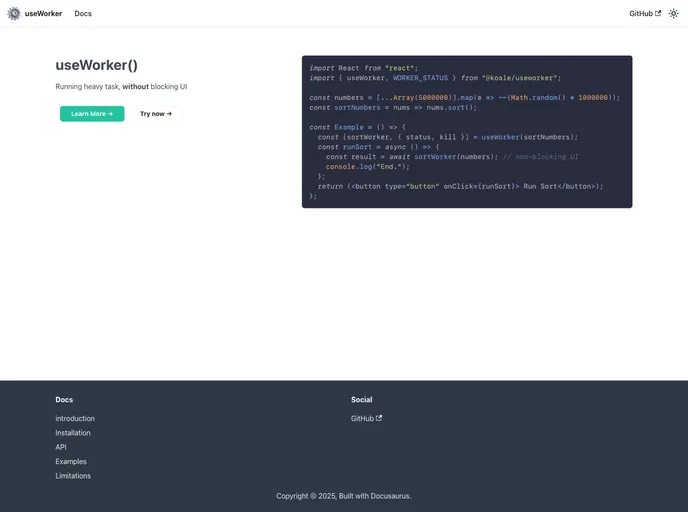688x512 pixels.
Task: Click the Learn More button
Action: click(92, 114)
